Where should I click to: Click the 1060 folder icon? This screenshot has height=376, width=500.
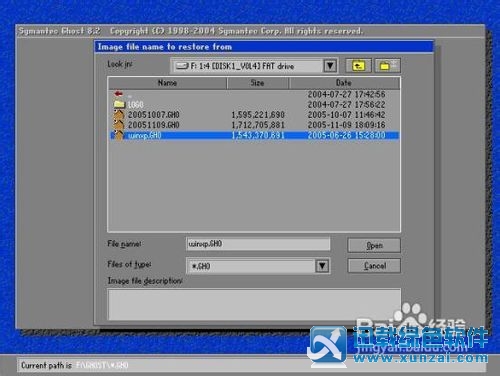[x=119, y=104]
